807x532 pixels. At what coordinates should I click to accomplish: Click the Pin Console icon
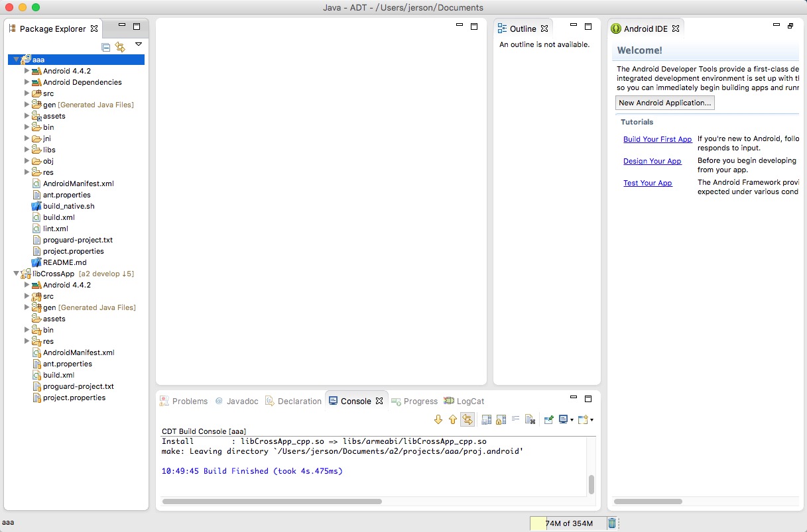(548, 419)
